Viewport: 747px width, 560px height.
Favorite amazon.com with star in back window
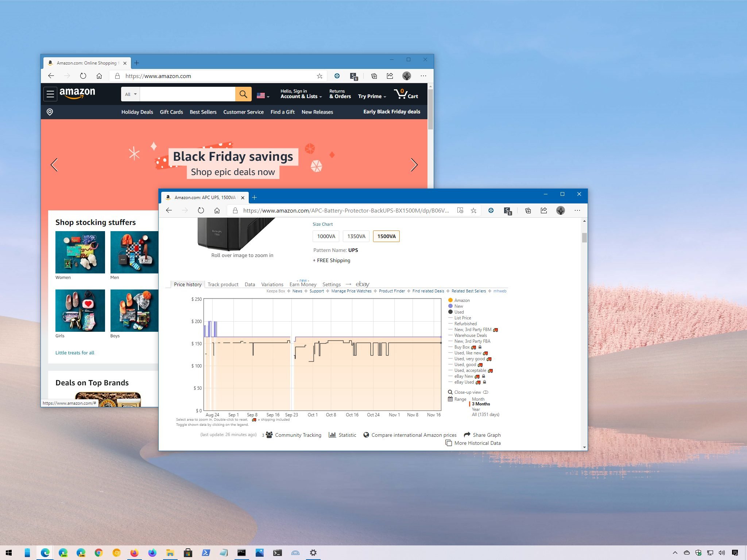(x=320, y=76)
